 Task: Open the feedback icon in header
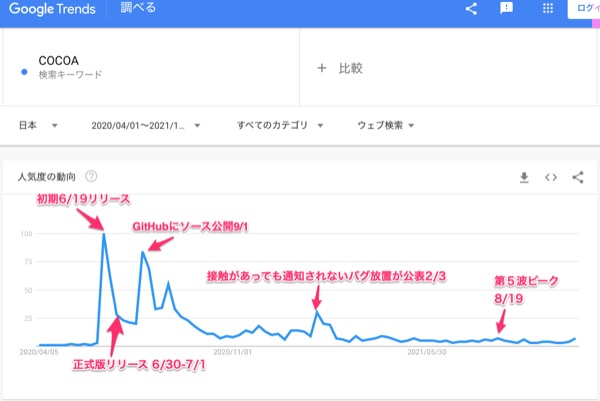pos(506,8)
